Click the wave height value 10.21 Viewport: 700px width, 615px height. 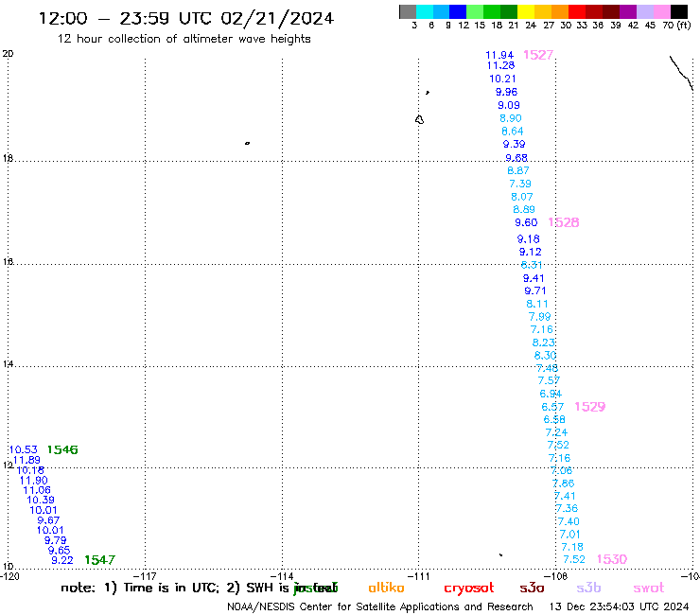tap(502, 79)
